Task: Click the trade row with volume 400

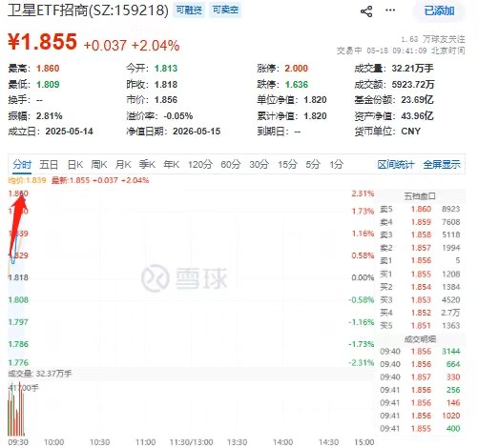Action: pyautogui.click(x=420, y=429)
